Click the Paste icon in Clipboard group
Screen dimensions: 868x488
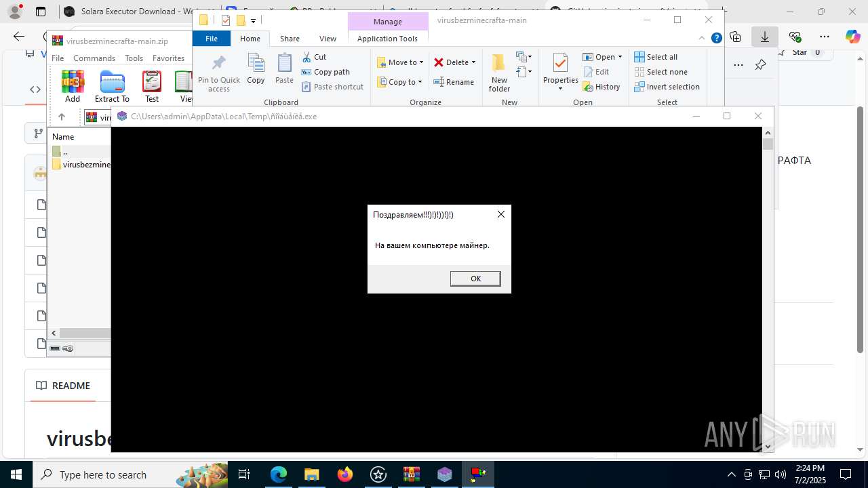coord(284,68)
